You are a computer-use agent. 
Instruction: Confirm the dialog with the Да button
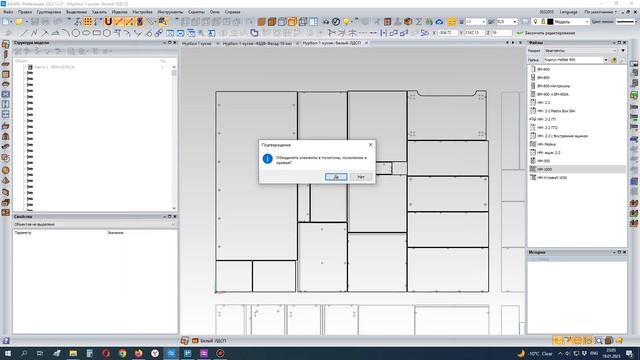(336, 177)
